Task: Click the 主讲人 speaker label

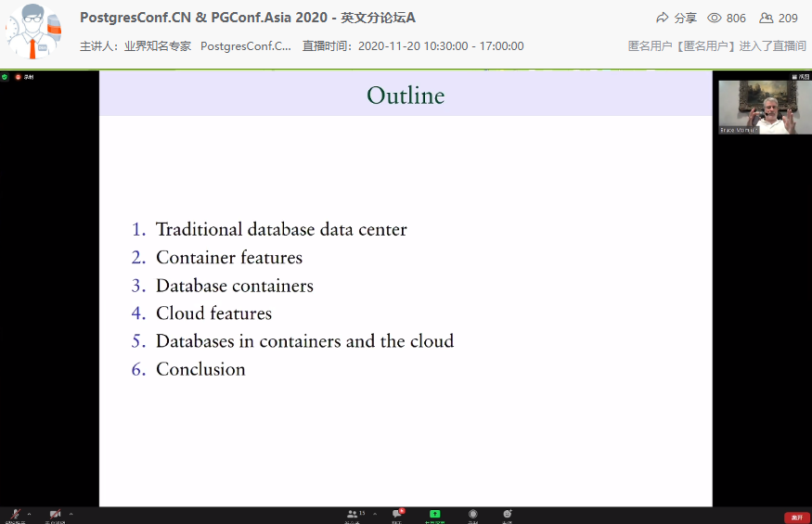Action: [99, 46]
